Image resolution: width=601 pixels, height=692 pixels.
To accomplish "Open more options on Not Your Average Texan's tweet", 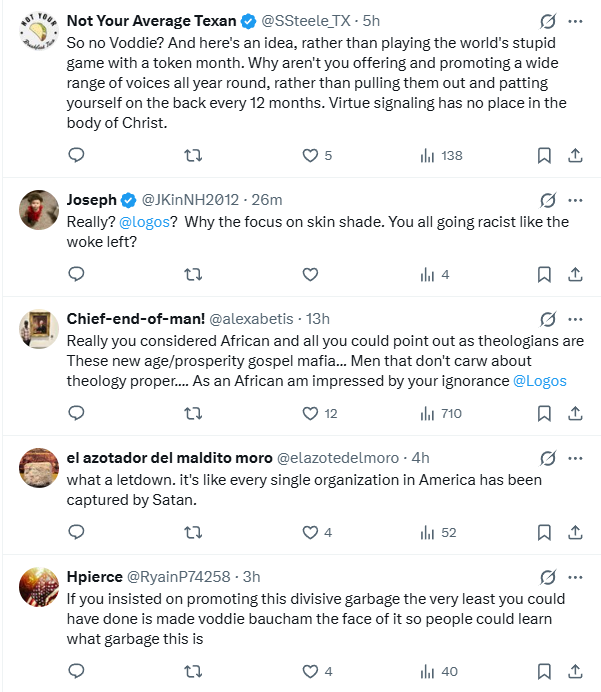I will point(575,21).
